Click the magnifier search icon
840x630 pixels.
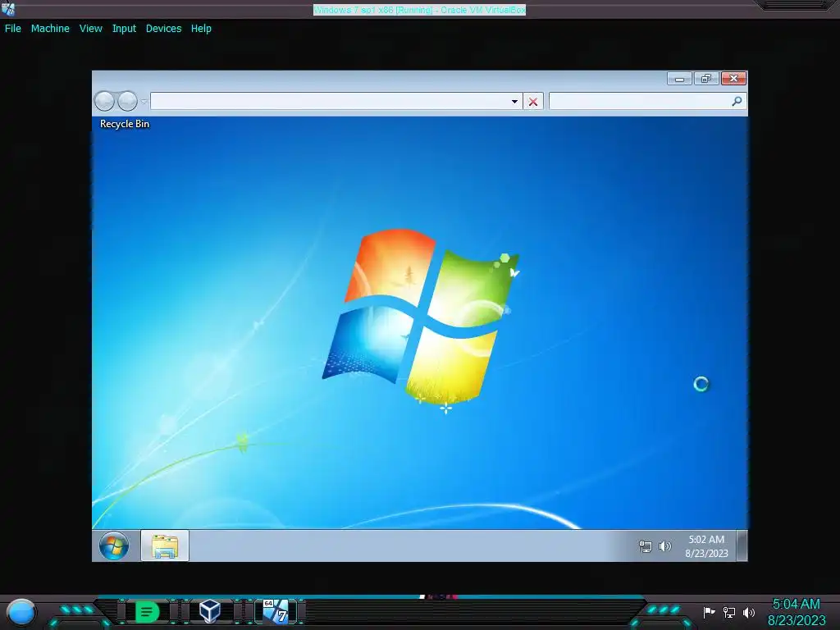coord(737,101)
